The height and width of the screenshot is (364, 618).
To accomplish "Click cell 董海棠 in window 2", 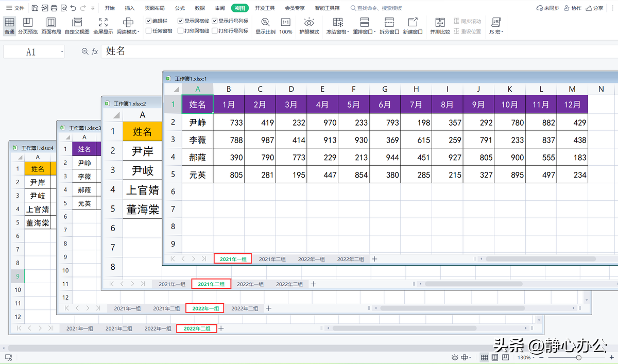I will click(142, 209).
